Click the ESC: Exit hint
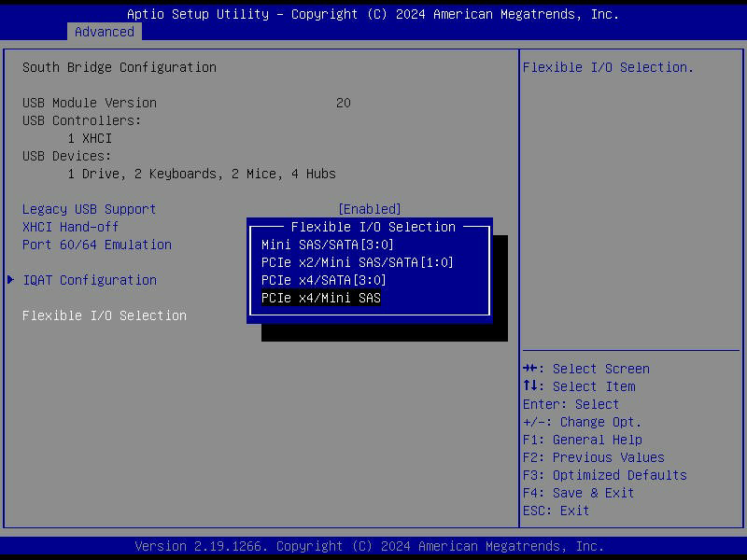Screen dimensions: 747x560 [556, 511]
